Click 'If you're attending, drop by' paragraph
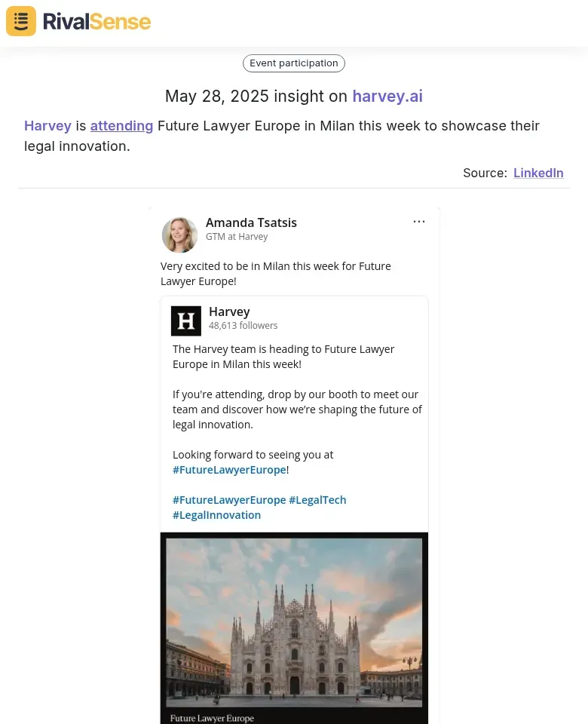The width and height of the screenshot is (588, 724). point(297,410)
